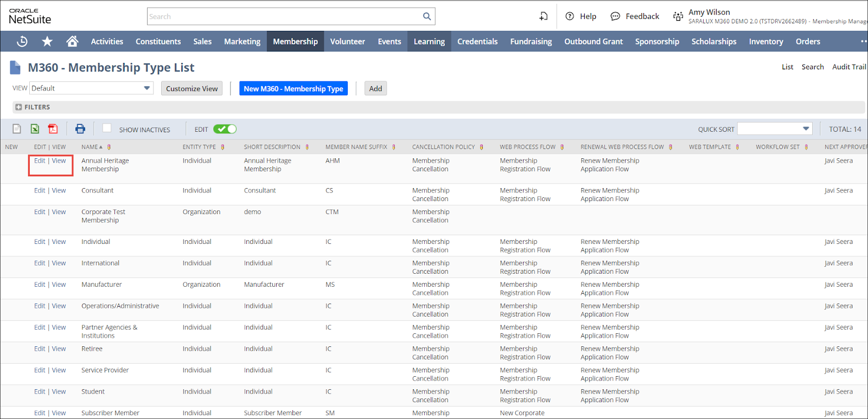868x419 pixels.
Task: Click the Recent Records clock icon
Action: (x=22, y=41)
